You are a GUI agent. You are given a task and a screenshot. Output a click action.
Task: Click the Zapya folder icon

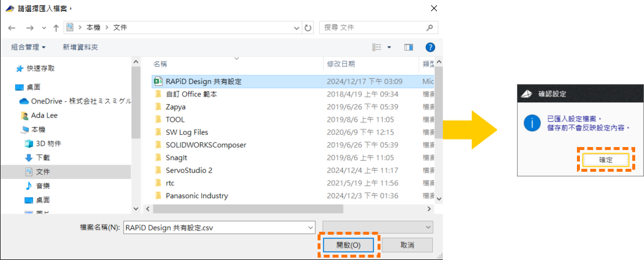[158, 107]
